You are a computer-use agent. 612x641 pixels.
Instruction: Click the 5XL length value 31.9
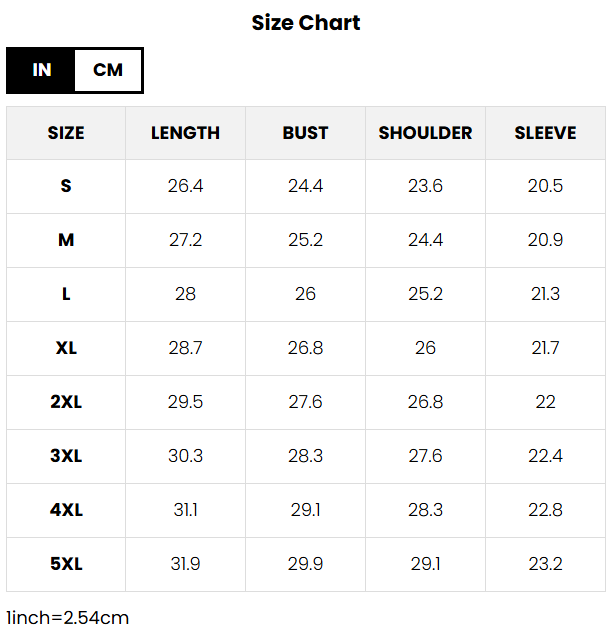tap(185, 564)
